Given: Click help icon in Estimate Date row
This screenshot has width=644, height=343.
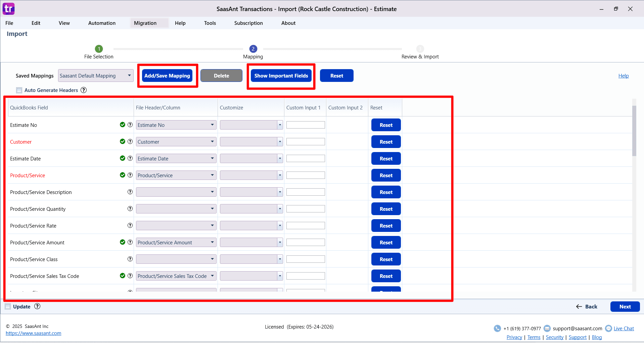Looking at the screenshot, I should click(130, 158).
